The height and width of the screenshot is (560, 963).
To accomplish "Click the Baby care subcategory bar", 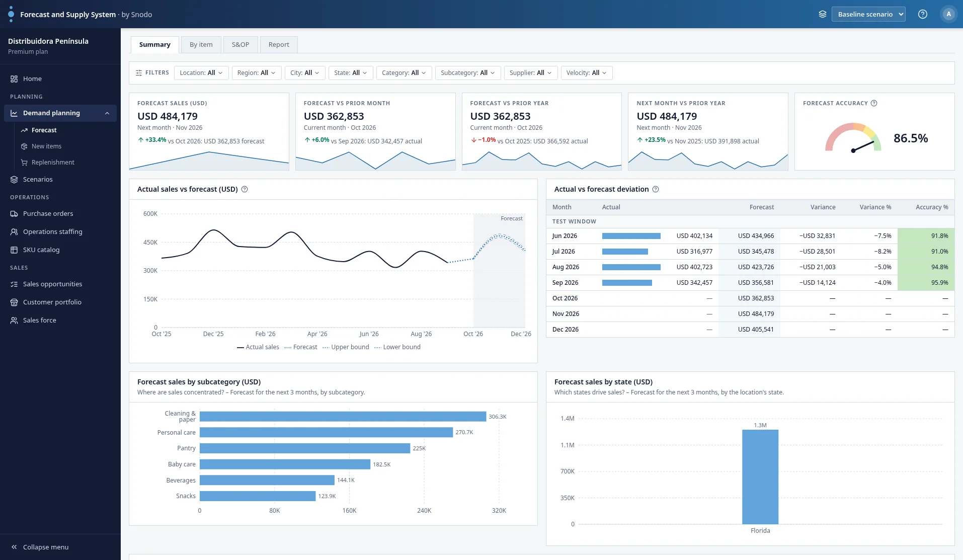I will click(285, 464).
